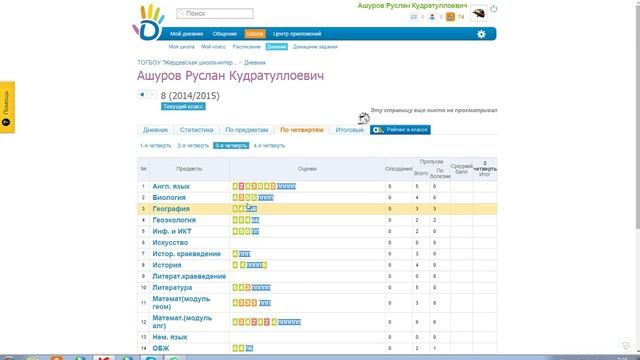
Task: Switch to the Дневник tab
Action: [x=156, y=130]
